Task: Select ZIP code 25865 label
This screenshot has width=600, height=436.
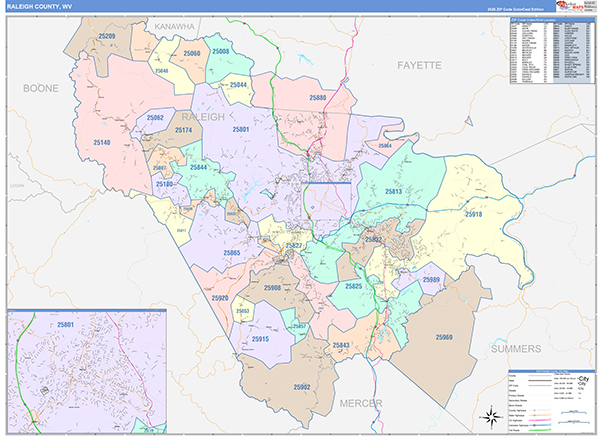Action: click(232, 253)
